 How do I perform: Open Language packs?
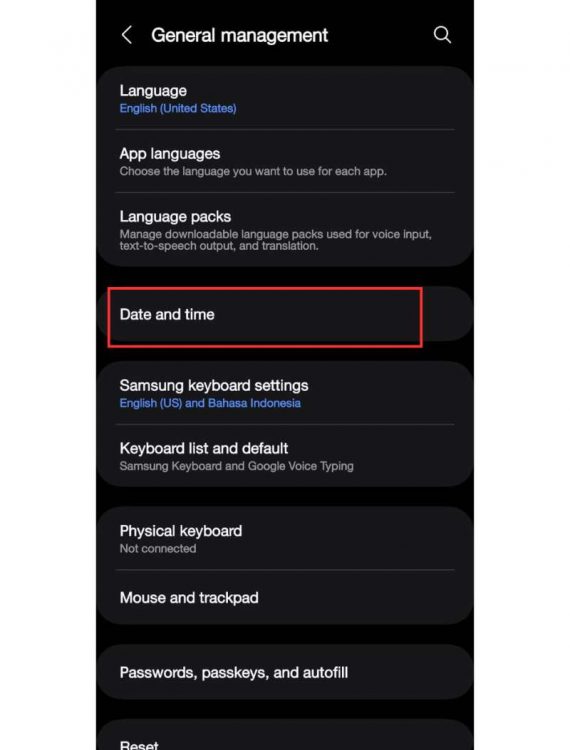click(285, 230)
